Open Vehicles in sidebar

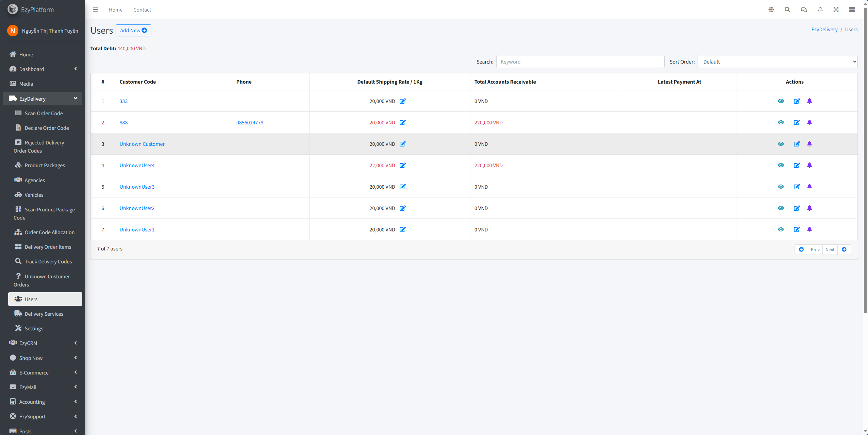[x=45, y=195]
